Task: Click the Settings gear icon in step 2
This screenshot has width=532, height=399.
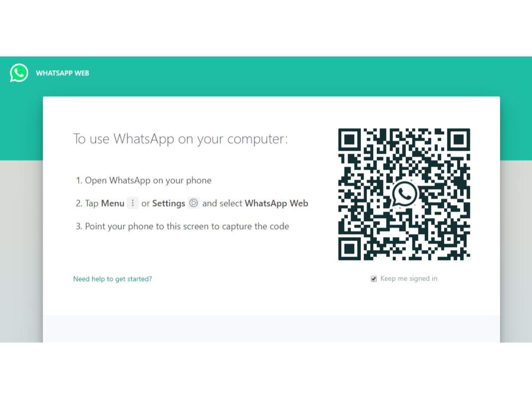Action: coord(193,203)
